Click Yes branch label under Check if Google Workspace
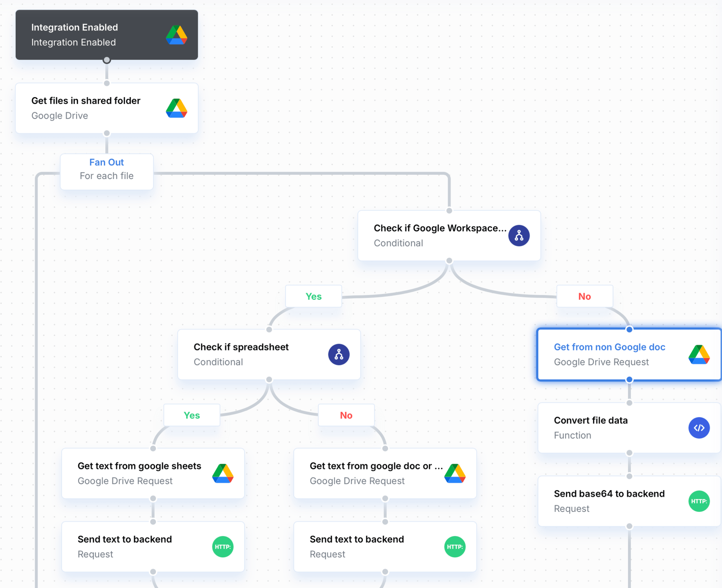 click(x=313, y=296)
